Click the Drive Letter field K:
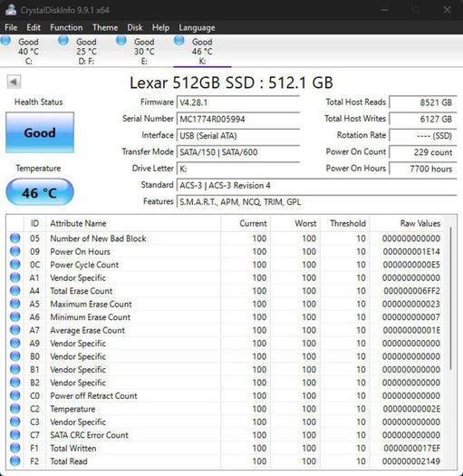 (238, 169)
